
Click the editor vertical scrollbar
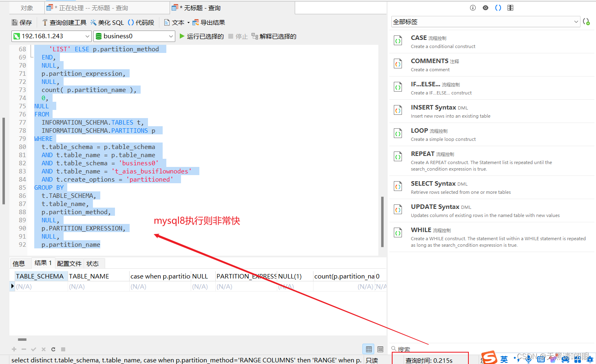pyautogui.click(x=382, y=221)
